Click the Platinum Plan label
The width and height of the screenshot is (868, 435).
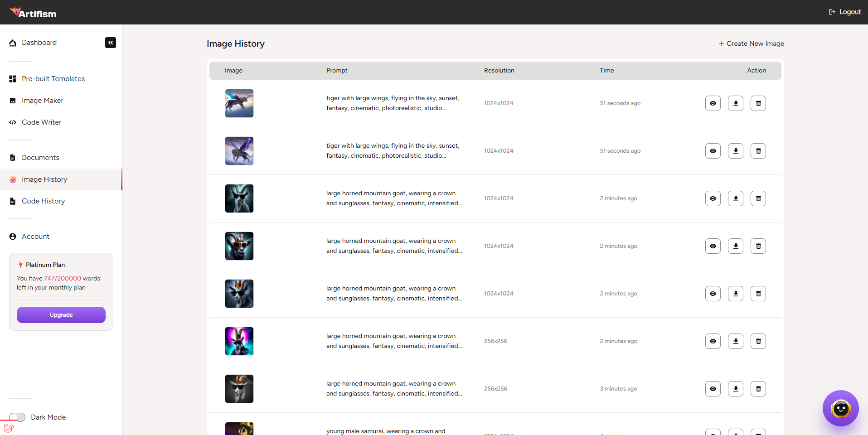click(x=45, y=265)
